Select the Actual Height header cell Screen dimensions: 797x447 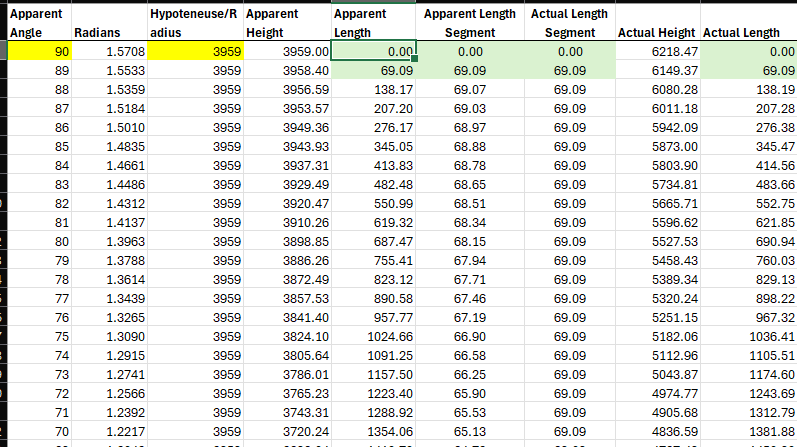[x=658, y=22]
